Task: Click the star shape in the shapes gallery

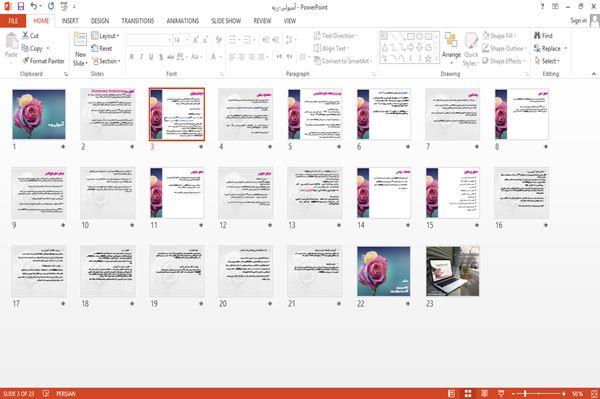Action: click(x=429, y=59)
